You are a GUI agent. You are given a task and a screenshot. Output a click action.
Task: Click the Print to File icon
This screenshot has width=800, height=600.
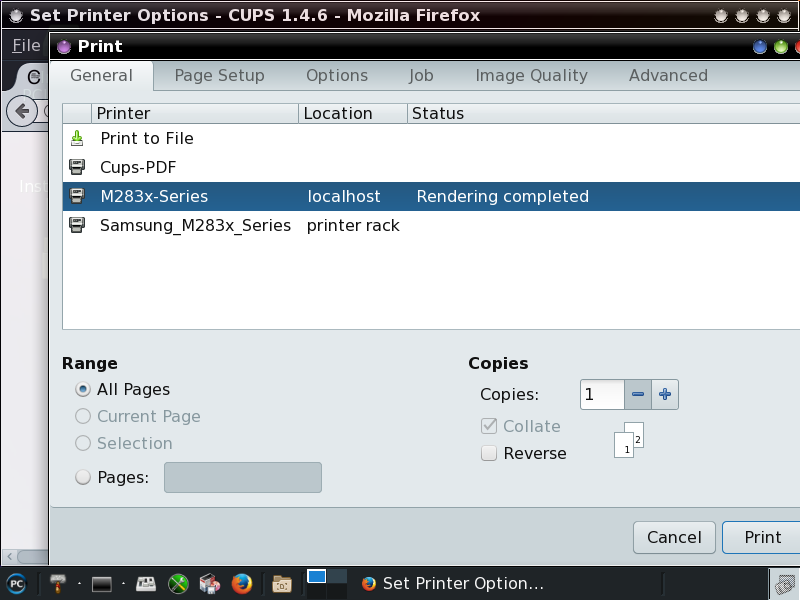(x=77, y=138)
